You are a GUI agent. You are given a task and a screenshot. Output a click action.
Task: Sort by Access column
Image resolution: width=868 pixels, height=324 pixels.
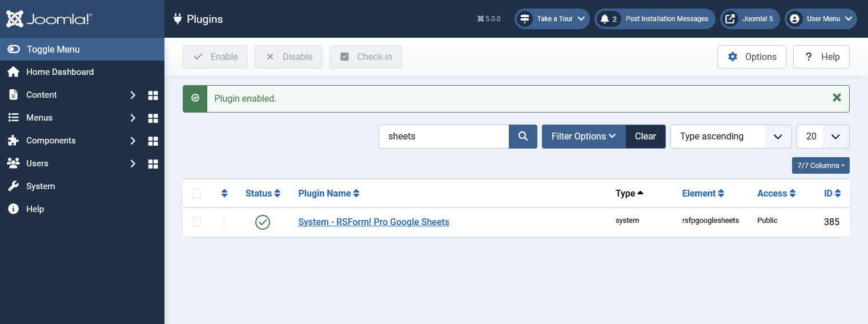click(777, 193)
